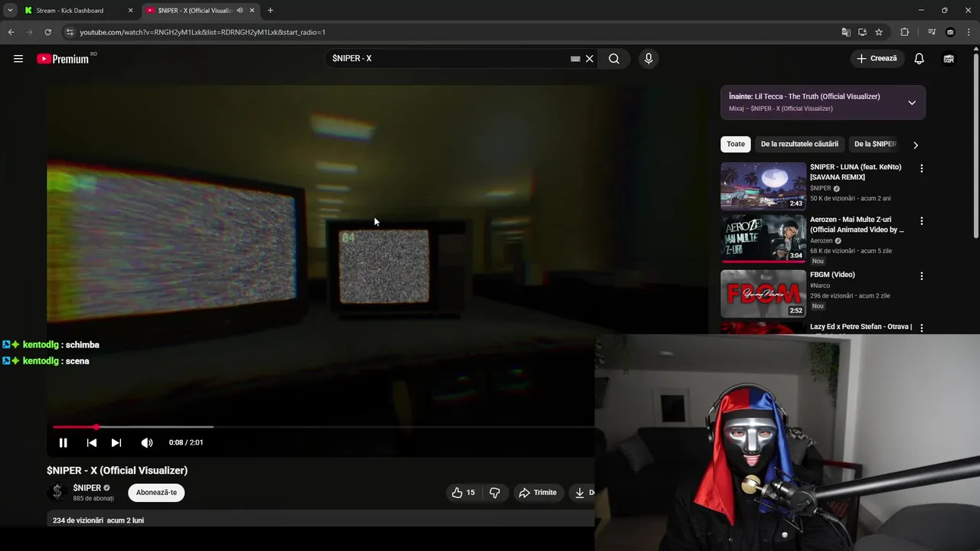Select the De la $NIPER chip

[x=875, y=144]
